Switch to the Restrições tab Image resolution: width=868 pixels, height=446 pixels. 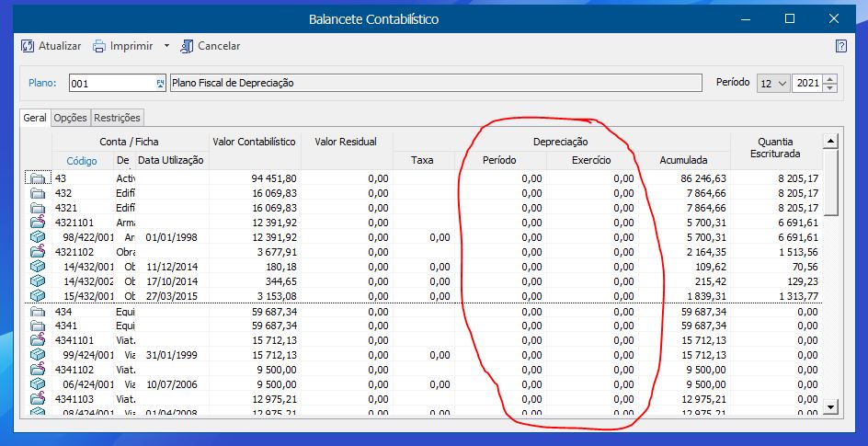(x=117, y=118)
